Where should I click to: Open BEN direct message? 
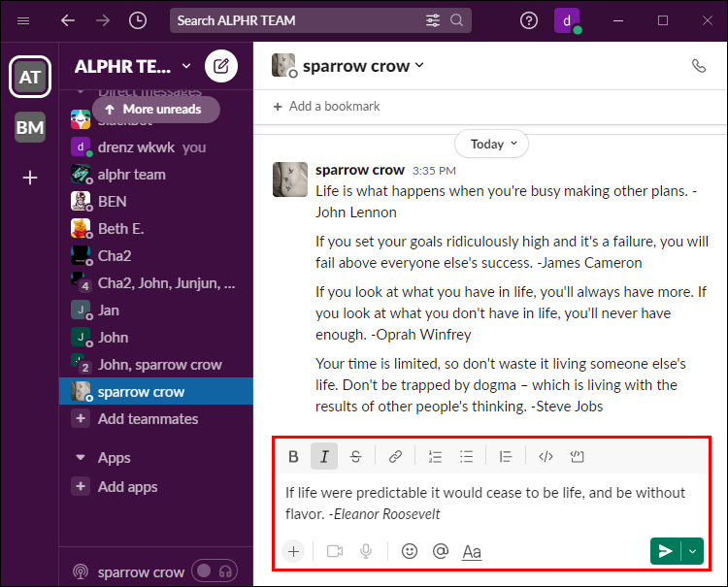click(x=156, y=202)
